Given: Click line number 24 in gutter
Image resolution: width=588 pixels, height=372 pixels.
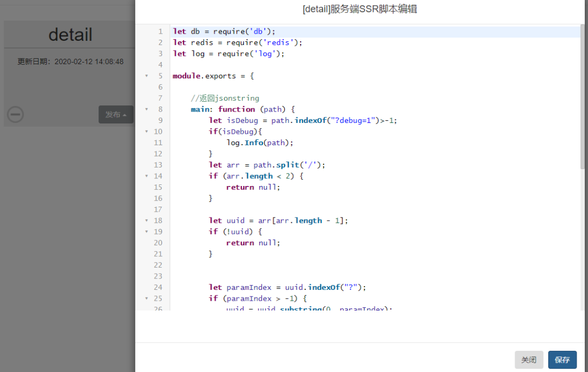Looking at the screenshot, I should click(158, 287).
